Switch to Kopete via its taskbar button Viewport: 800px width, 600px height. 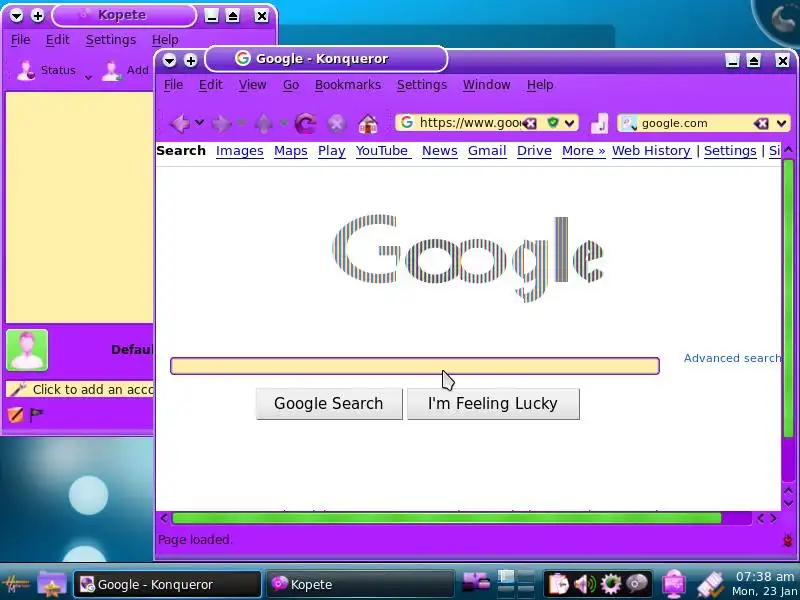(x=360, y=584)
